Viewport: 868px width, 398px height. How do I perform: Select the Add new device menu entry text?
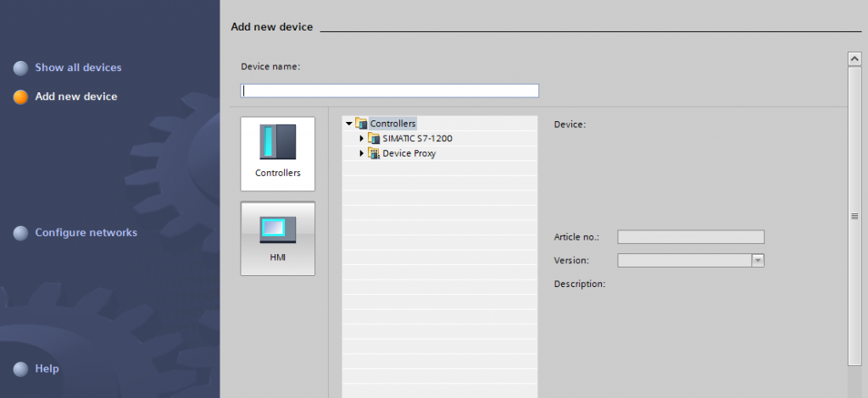tap(76, 97)
